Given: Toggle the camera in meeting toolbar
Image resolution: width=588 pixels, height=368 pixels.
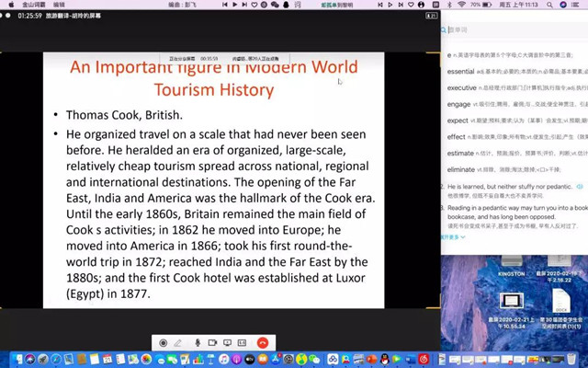Looking at the screenshot, I should click(212, 342).
